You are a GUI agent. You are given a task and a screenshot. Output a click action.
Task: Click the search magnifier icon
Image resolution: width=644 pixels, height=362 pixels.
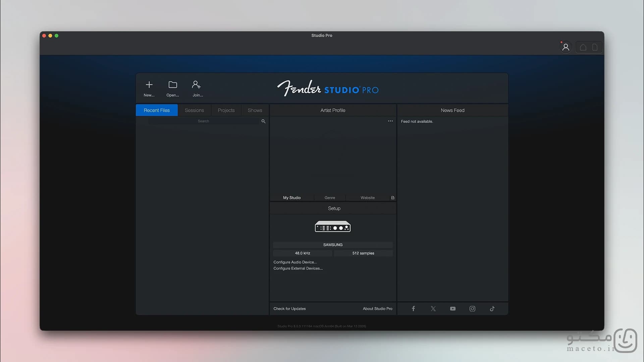point(263,121)
